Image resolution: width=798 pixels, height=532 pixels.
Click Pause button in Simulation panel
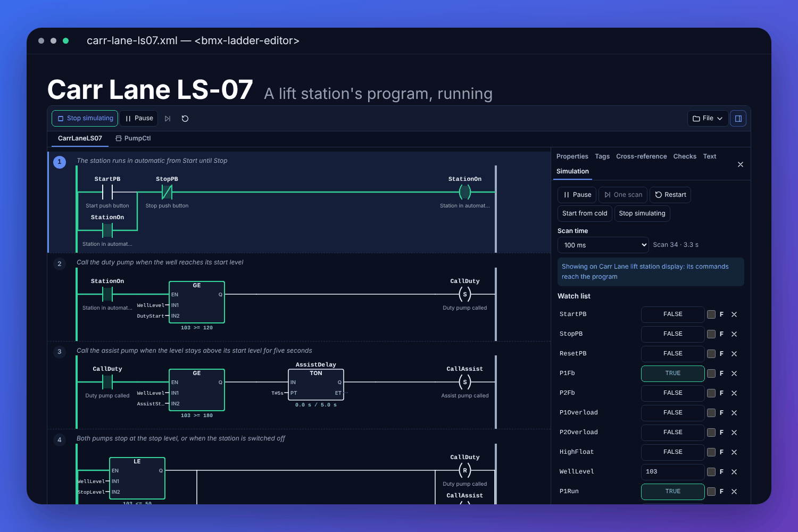pos(577,195)
